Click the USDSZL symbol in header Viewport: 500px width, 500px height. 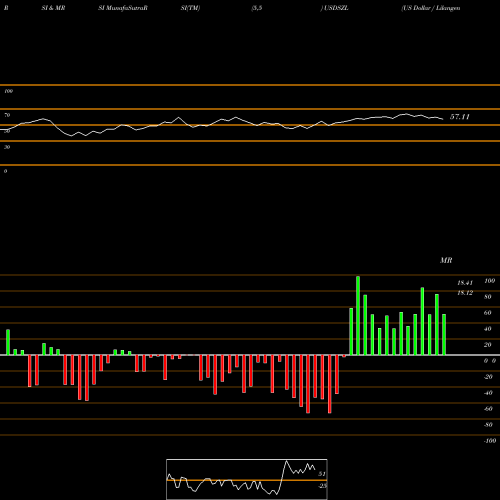click(x=336, y=8)
